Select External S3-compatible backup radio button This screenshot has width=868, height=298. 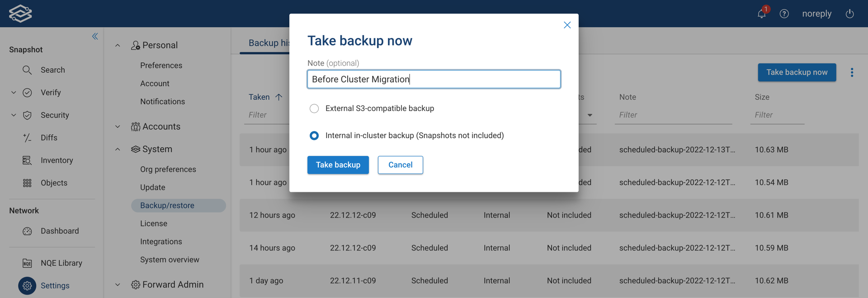coord(314,108)
